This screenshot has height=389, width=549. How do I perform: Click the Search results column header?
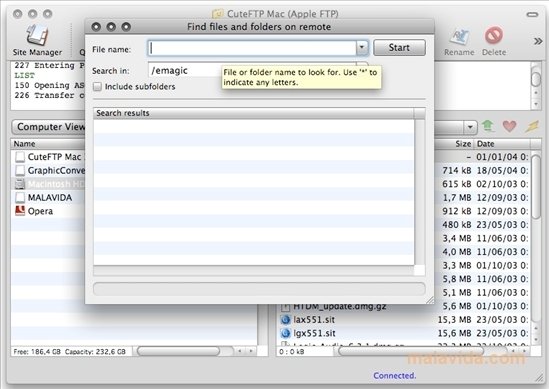coord(253,113)
